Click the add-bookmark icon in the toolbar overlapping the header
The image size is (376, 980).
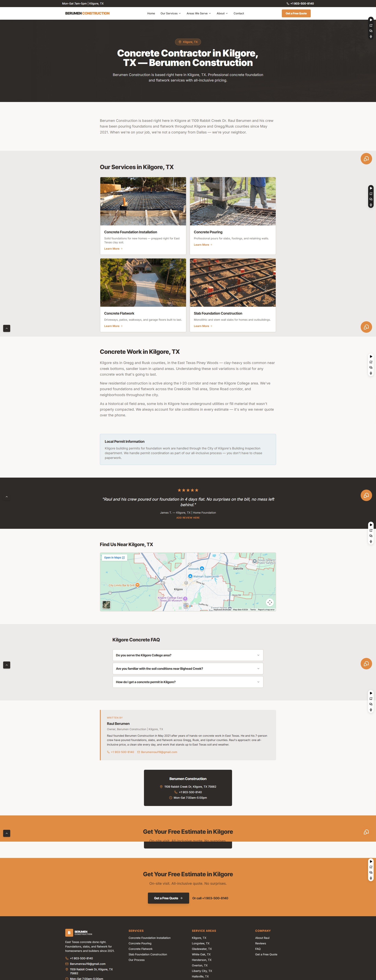(371, 25)
